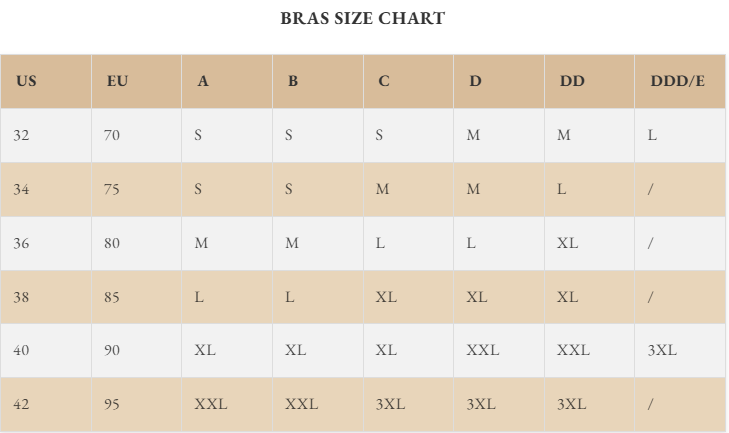This screenshot has width=729, height=433.
Task: Click the US size 42 cell
Action: click(x=22, y=404)
